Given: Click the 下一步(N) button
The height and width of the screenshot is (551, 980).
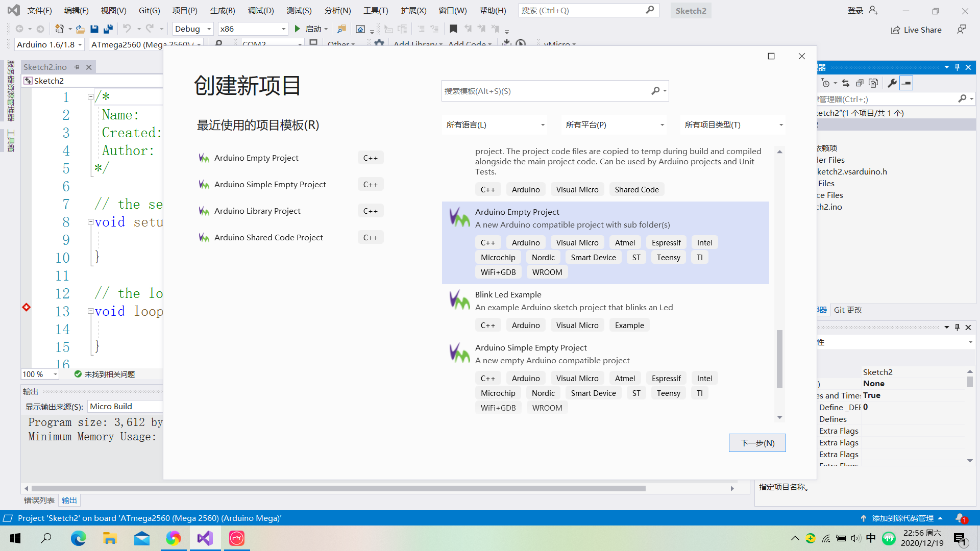Looking at the screenshot, I should [x=757, y=443].
